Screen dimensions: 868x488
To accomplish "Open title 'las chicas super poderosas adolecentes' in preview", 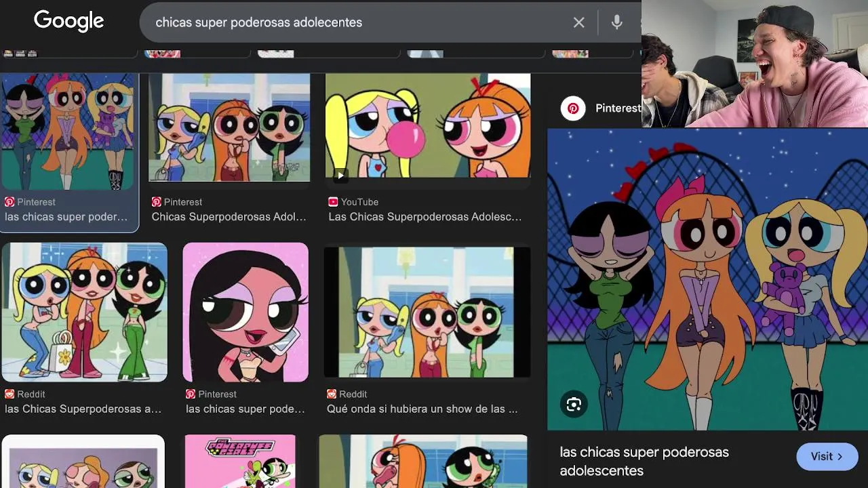I will [644, 461].
